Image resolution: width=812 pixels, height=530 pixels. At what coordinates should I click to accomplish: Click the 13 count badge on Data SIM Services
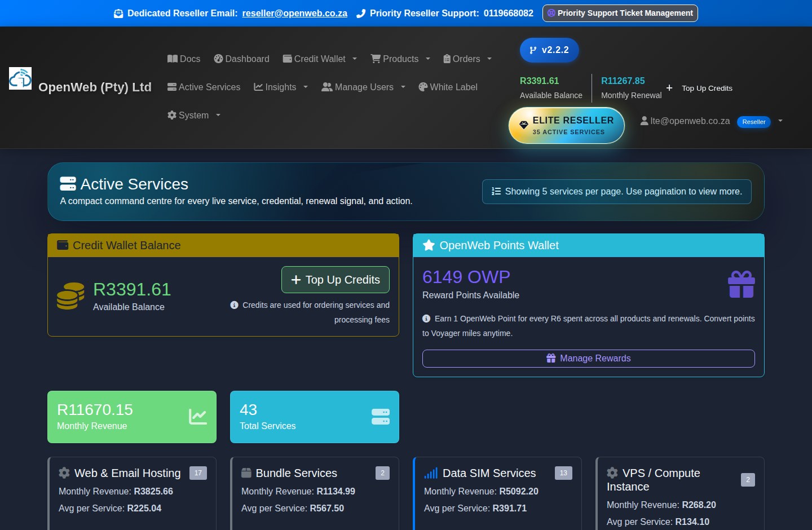click(563, 473)
